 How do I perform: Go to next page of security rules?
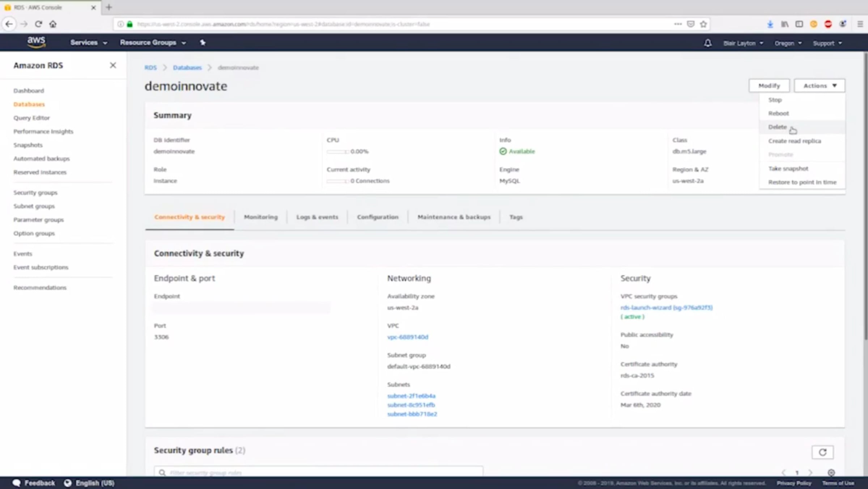coord(810,472)
